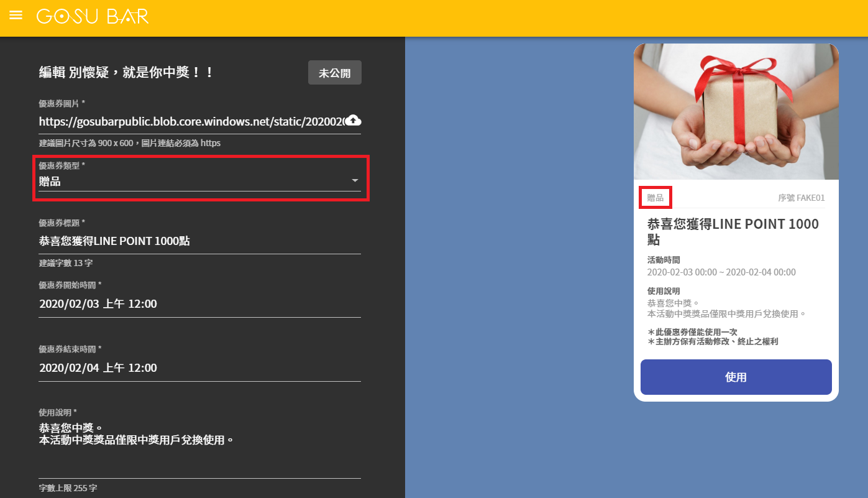This screenshot has height=498, width=868.
Task: Click the gift box preview image
Action: pos(736,111)
